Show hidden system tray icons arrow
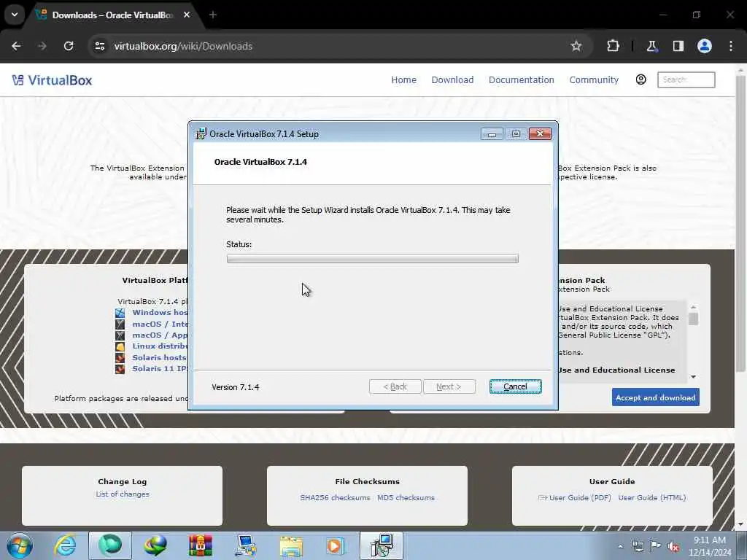This screenshot has height=560, width=747. (620, 547)
